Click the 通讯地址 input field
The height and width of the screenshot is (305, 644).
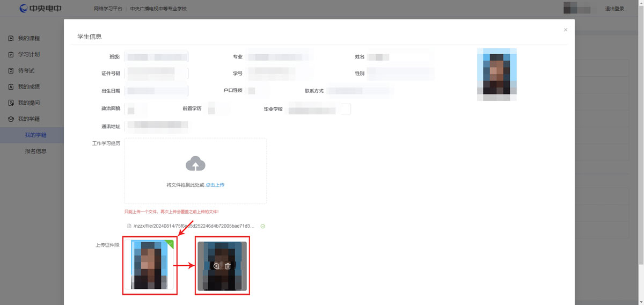coord(157,126)
